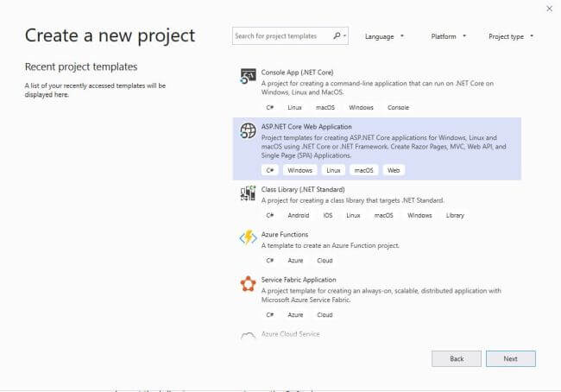Click the search magnifier icon
561x392 pixels.
pos(337,35)
